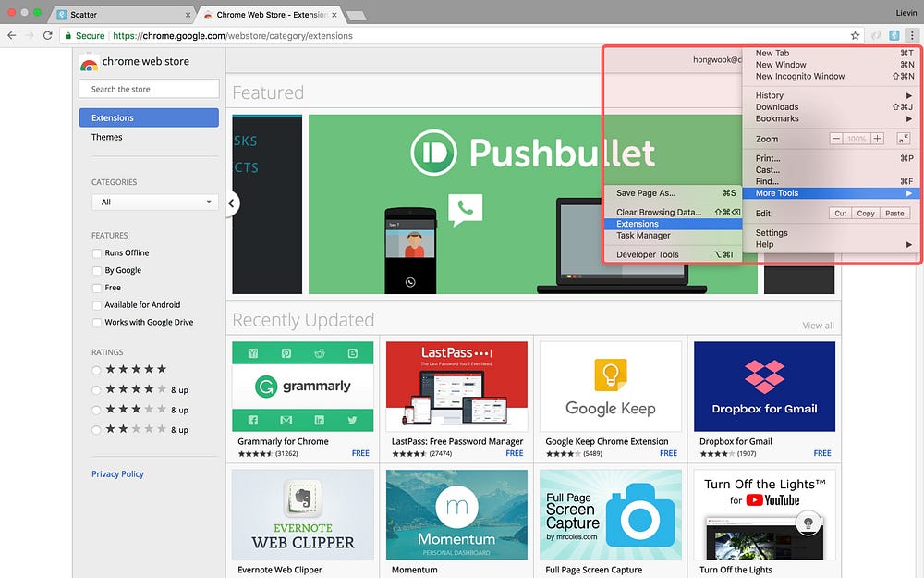Image resolution: width=924 pixels, height=578 pixels.
Task: Open the More Tools submenu
Action: point(833,193)
